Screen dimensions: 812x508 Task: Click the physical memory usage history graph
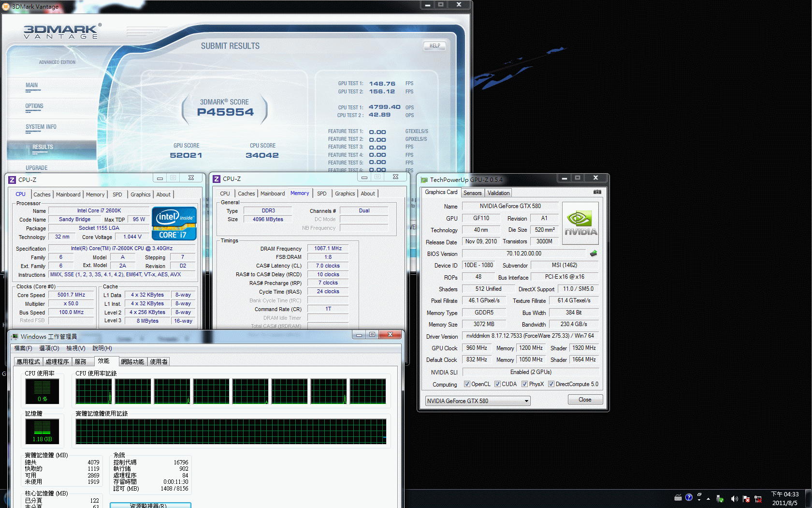point(231,432)
